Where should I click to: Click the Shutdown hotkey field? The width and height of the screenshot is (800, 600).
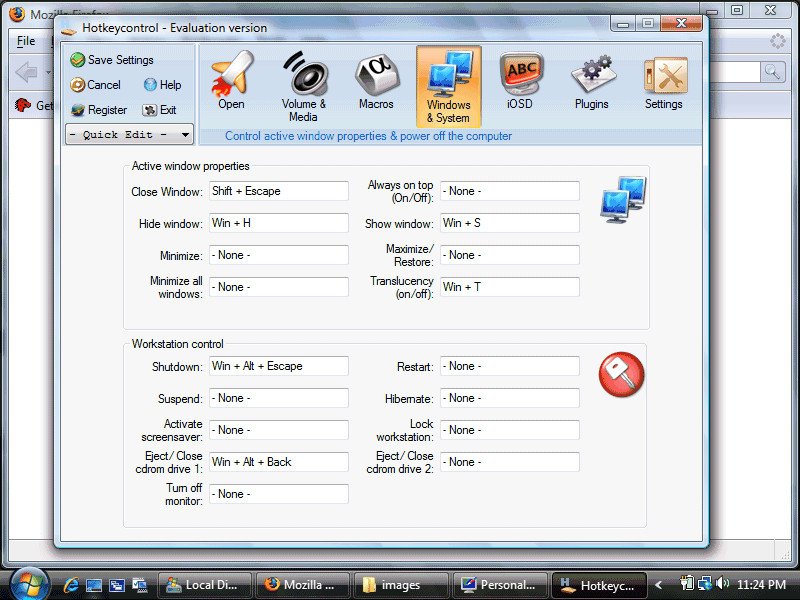coord(279,366)
